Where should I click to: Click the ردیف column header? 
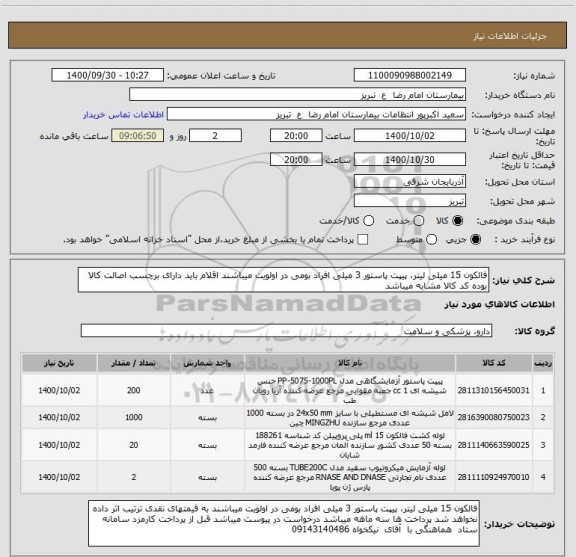(543, 363)
